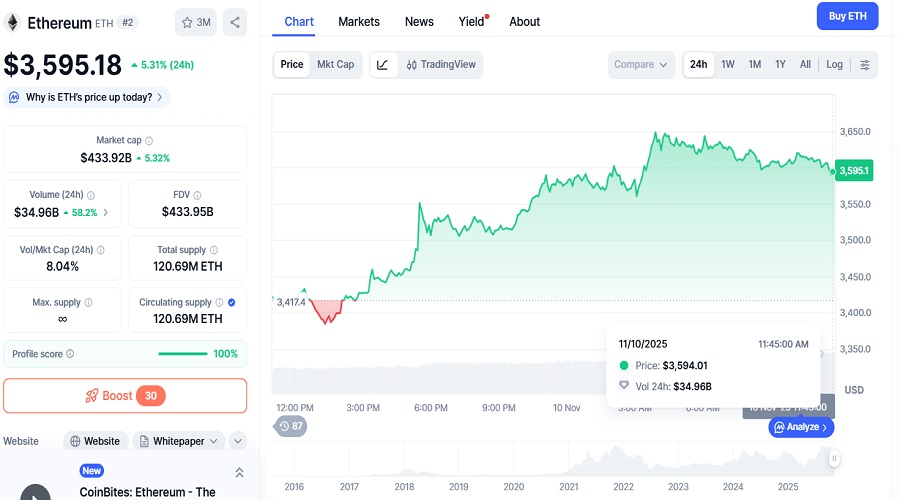
Task: Set chart range to 1M
Action: pos(755,65)
